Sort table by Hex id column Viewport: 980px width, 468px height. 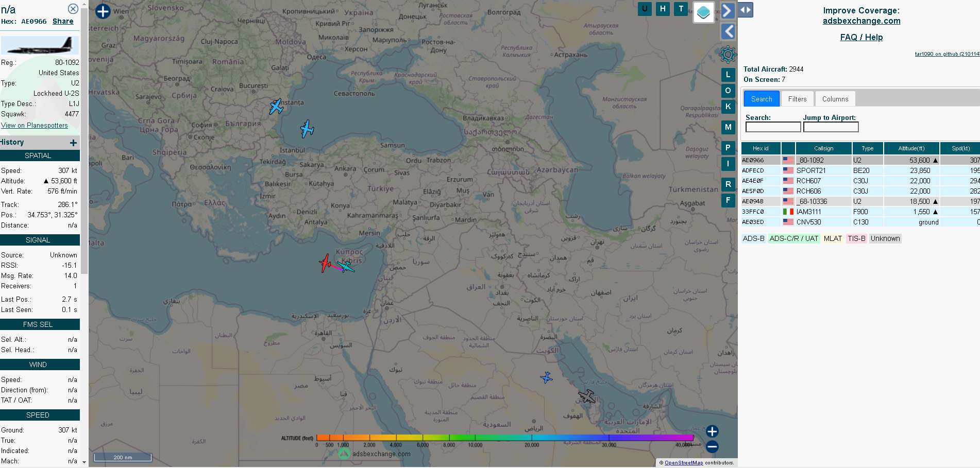761,148
